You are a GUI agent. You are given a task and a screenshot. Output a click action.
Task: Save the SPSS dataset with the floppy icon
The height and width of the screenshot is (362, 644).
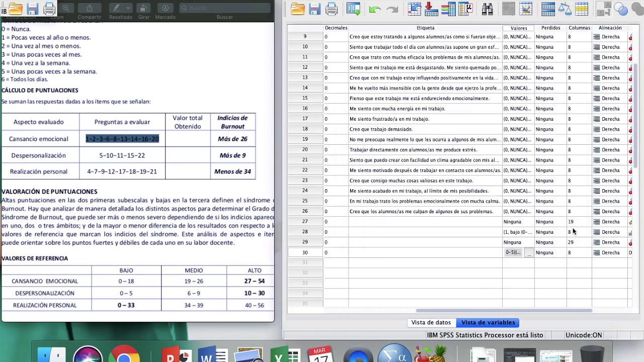tap(315, 9)
